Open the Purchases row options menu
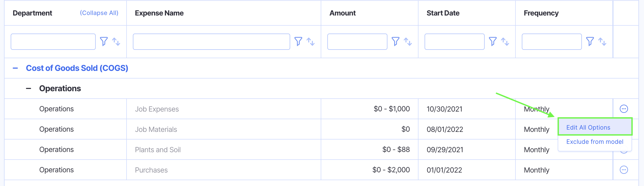Image resolution: width=644 pixels, height=186 pixels. tap(624, 170)
